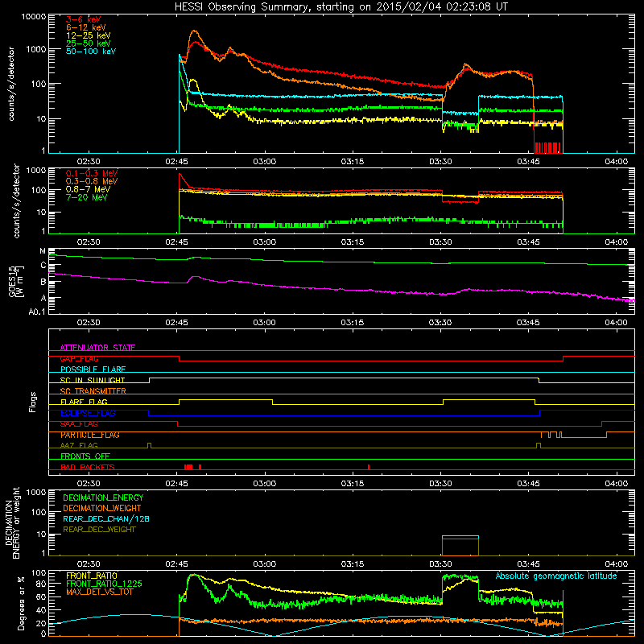Click the Degrees or % axis label
The image size is (644, 644).
tap(21, 603)
